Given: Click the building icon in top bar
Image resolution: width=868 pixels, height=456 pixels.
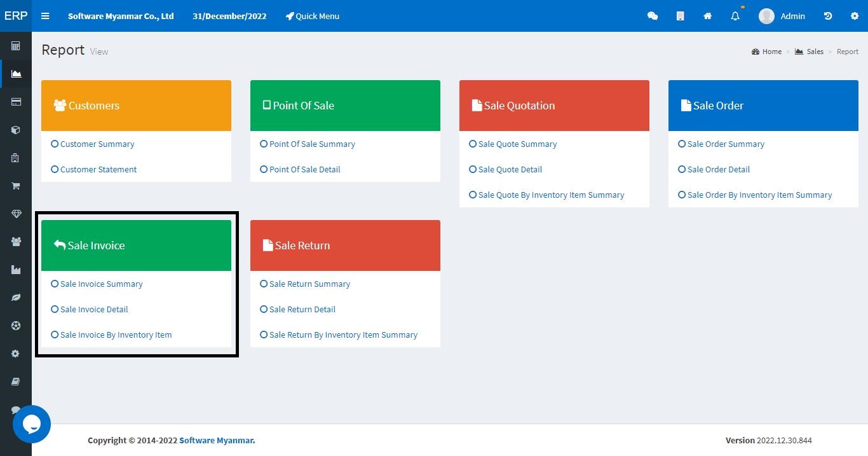Looking at the screenshot, I should click(680, 16).
